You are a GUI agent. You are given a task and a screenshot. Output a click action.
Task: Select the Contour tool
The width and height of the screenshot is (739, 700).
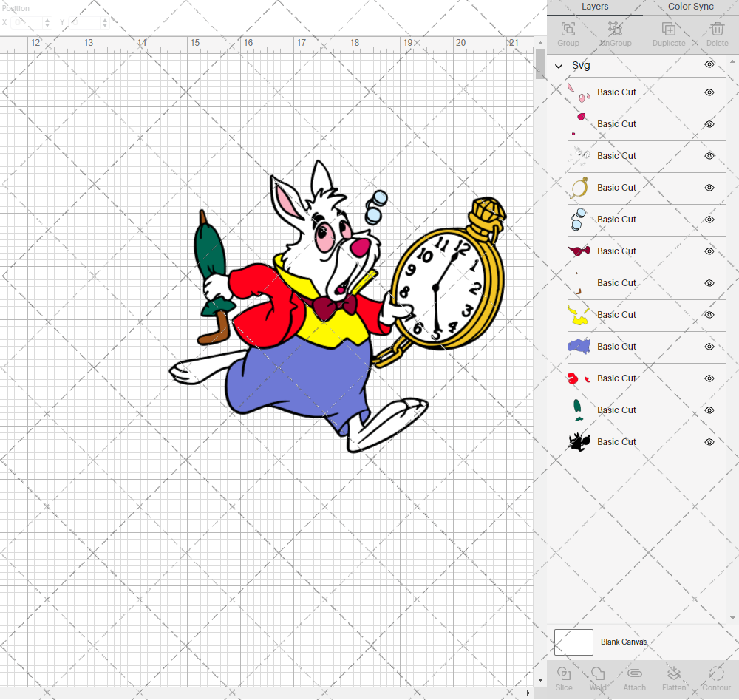[715, 676]
